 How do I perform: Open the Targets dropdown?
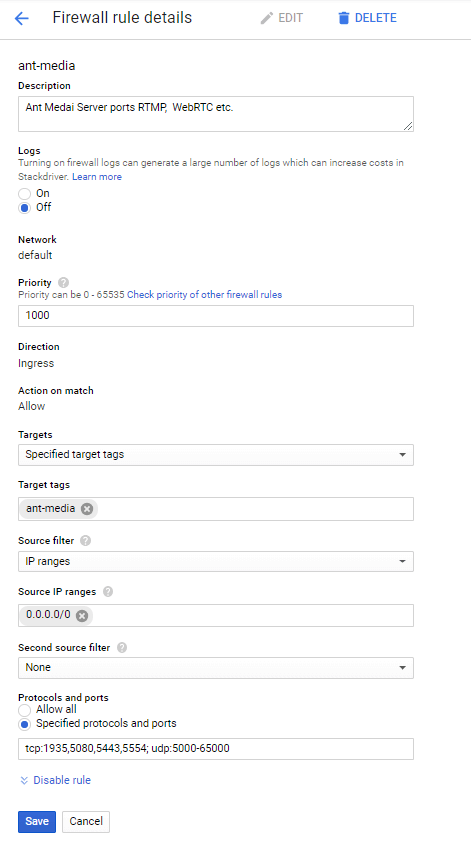(x=216, y=455)
